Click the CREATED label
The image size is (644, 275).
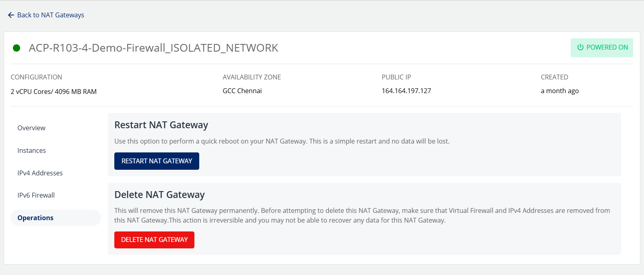coord(554,77)
